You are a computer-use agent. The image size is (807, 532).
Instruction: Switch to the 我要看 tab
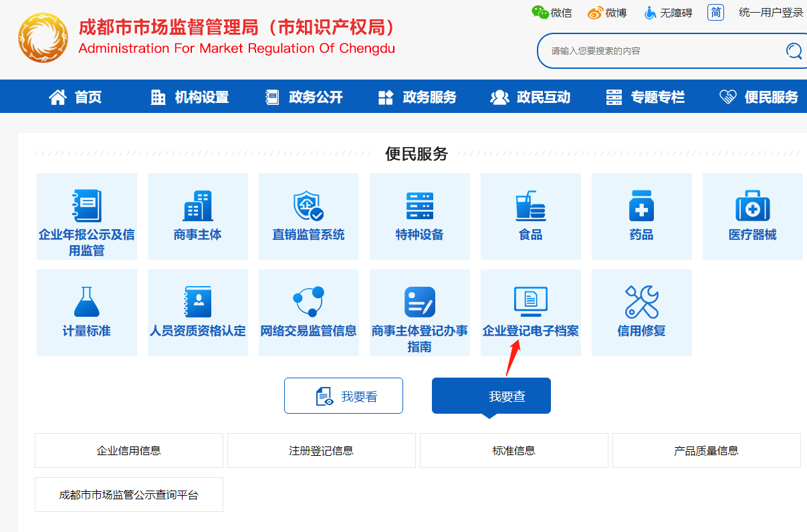pyautogui.click(x=344, y=396)
